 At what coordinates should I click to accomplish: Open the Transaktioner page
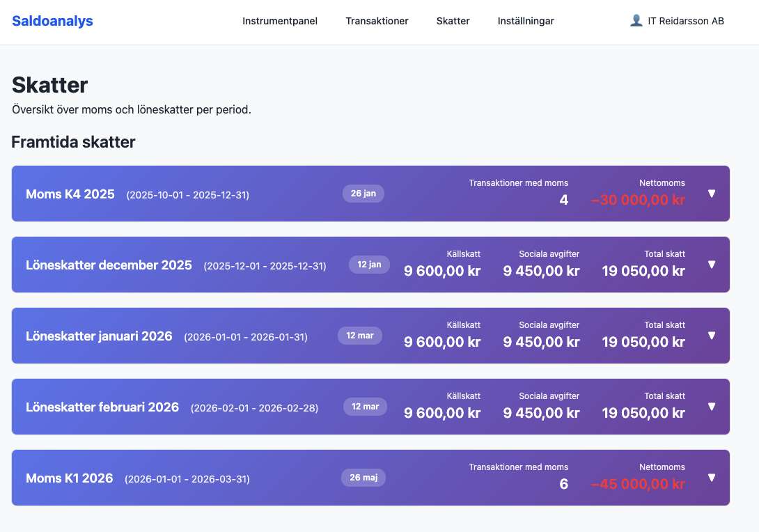[x=377, y=21]
